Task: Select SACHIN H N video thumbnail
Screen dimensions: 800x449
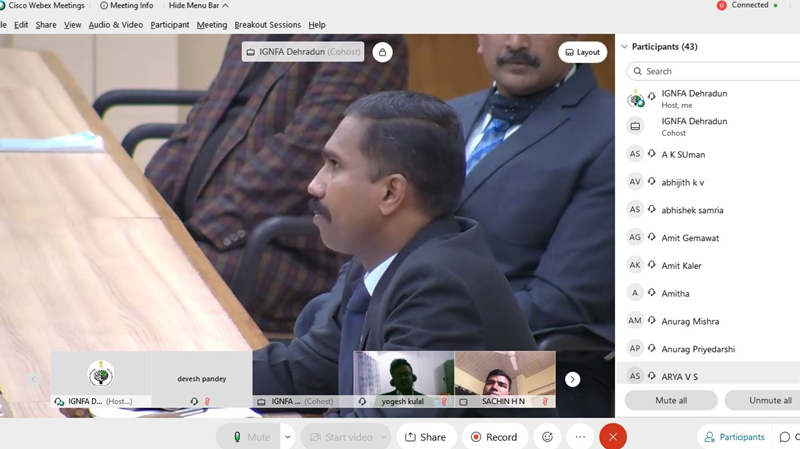Action: coord(505,378)
